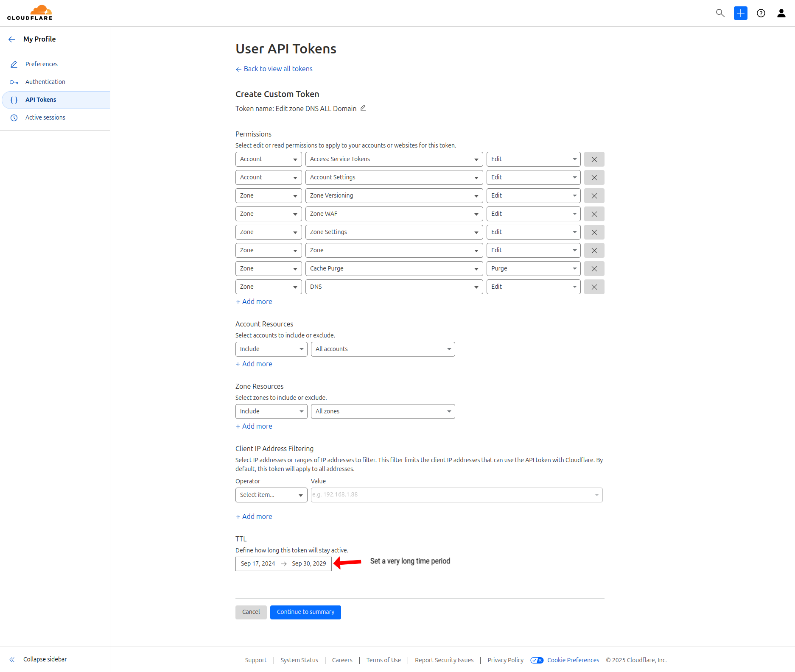This screenshot has width=795, height=672.
Task: Edit the token name with the pencil icon
Action: pos(363,108)
